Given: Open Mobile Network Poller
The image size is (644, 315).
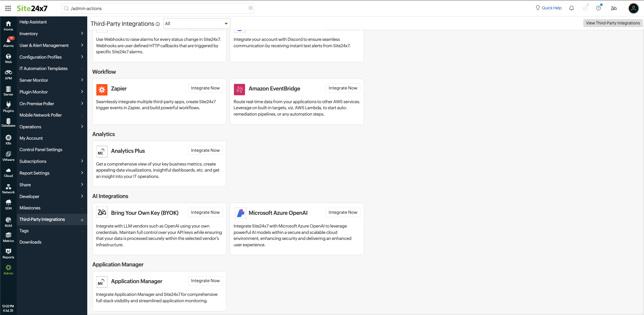Looking at the screenshot, I should [52, 115].
